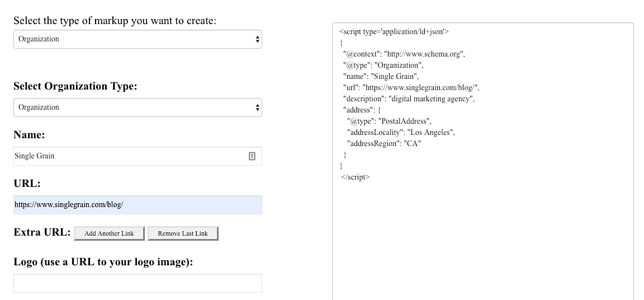
Task: Click the Add Another Link button
Action: click(109, 233)
